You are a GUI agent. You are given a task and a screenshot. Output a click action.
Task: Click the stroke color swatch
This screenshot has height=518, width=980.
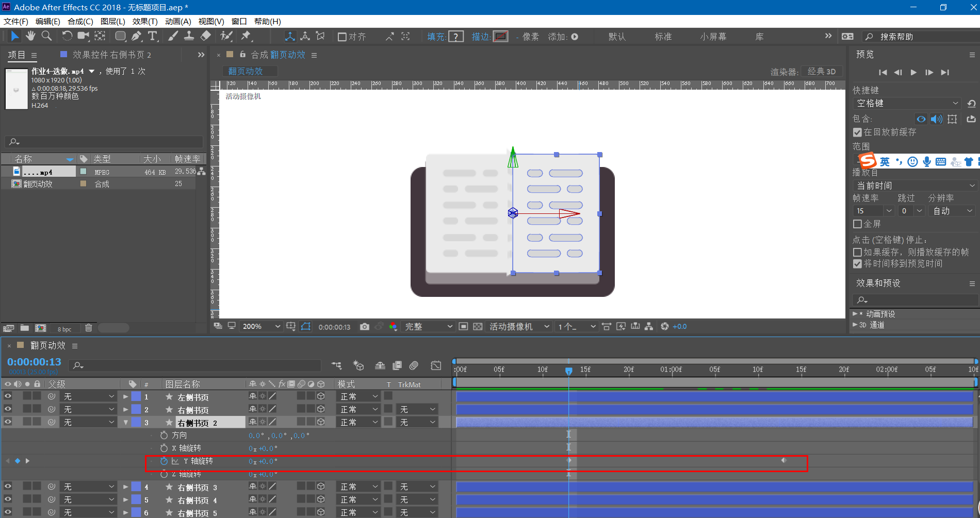(501, 37)
